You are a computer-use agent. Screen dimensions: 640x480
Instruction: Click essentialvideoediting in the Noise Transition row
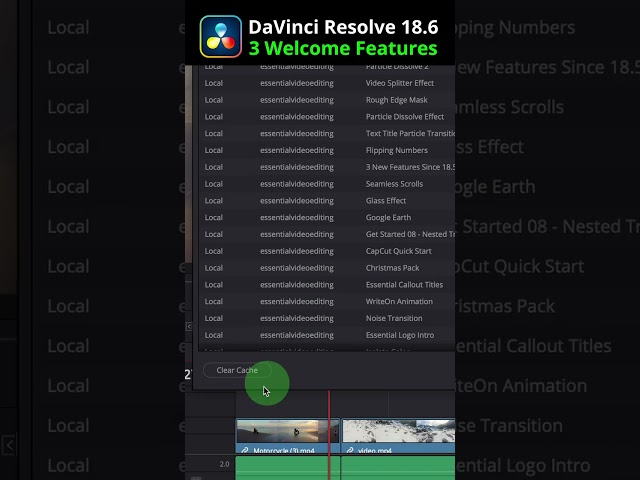click(x=297, y=318)
